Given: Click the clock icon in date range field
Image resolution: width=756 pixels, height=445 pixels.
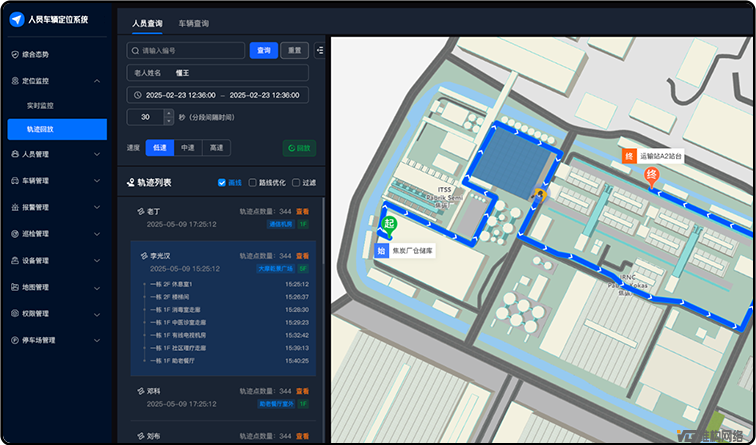Looking at the screenshot, I should click(x=137, y=95).
